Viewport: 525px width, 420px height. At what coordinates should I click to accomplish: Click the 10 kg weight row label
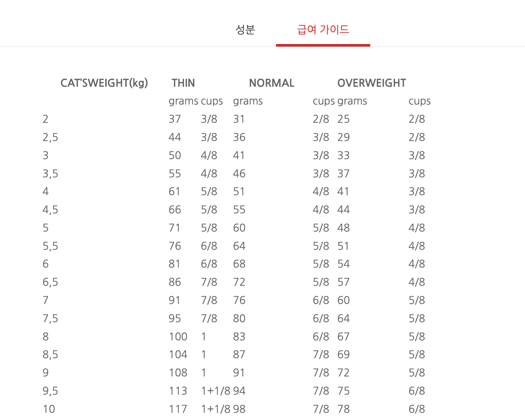tap(49, 409)
